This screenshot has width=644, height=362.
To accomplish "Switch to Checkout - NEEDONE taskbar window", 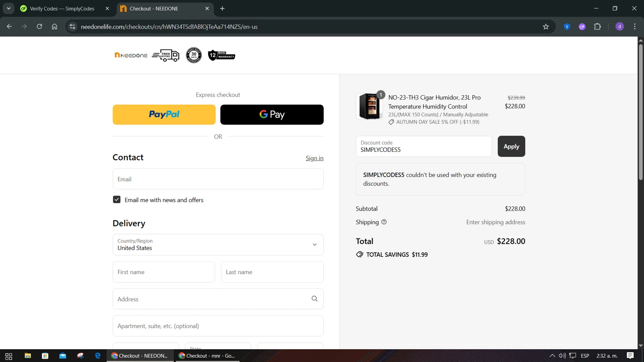I will 140,356.
